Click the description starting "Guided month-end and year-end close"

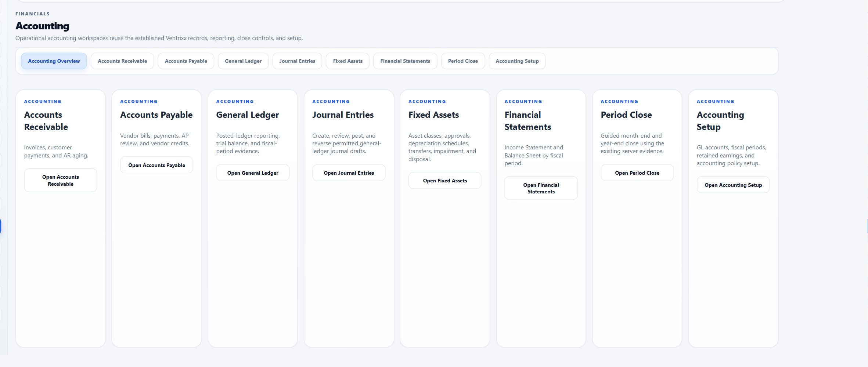(x=633, y=143)
